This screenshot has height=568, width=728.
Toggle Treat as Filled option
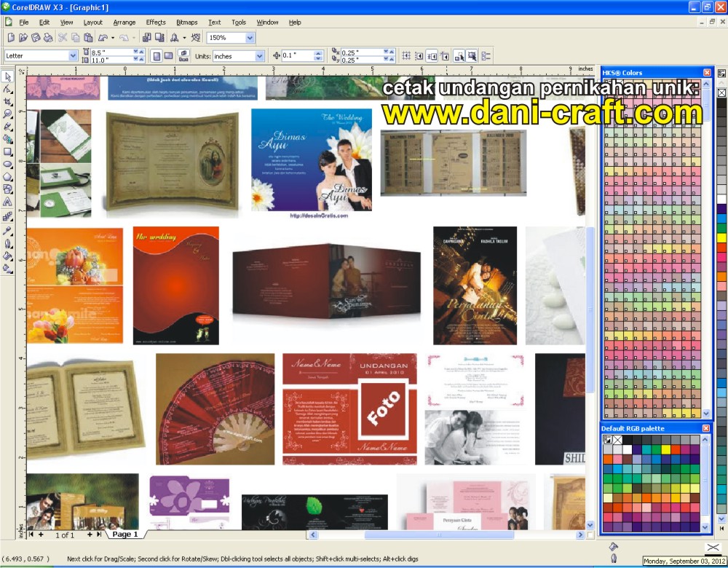(472, 56)
